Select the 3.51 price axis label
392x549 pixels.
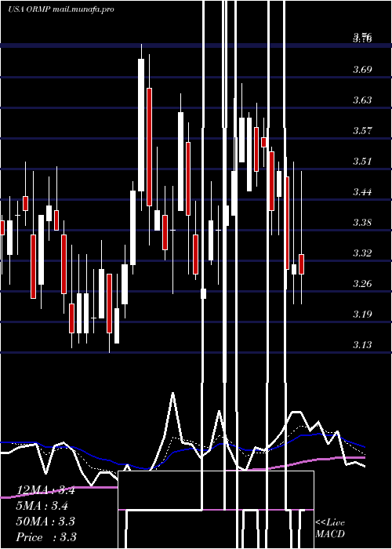pos(362,162)
